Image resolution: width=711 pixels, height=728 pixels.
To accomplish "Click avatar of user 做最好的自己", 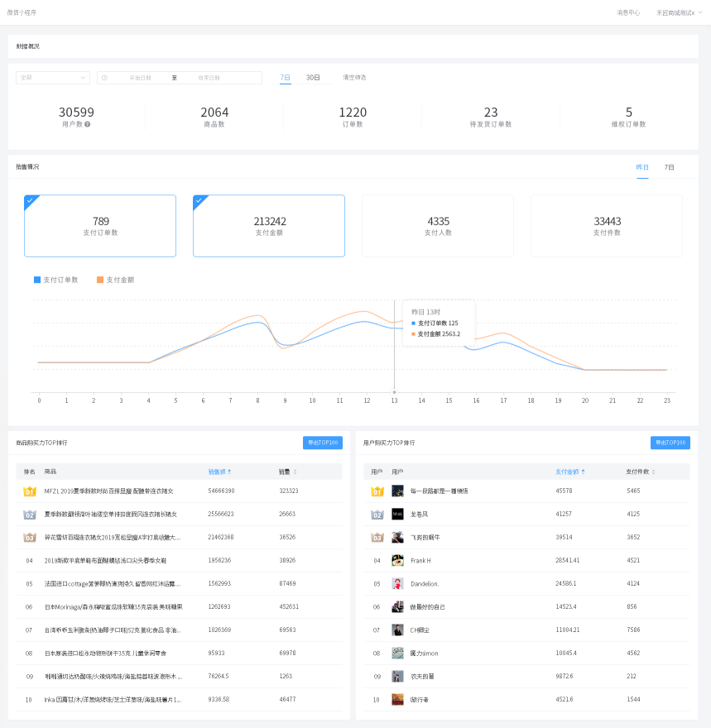I will 397,607.
